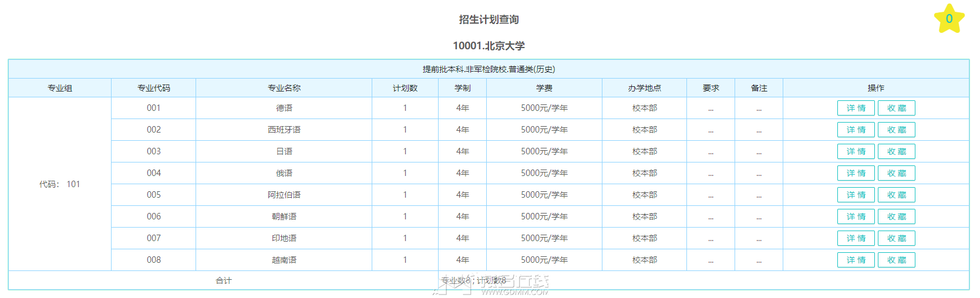Screen dimensions: 980x298
Task: Click 收藏 for 越南语 row 008
Action: 896,260
